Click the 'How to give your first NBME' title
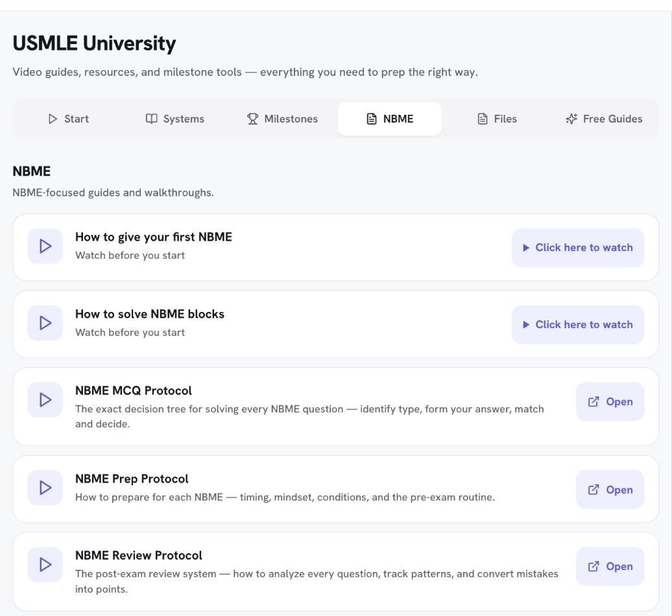Screen dimensions: 672x616 point(154,237)
